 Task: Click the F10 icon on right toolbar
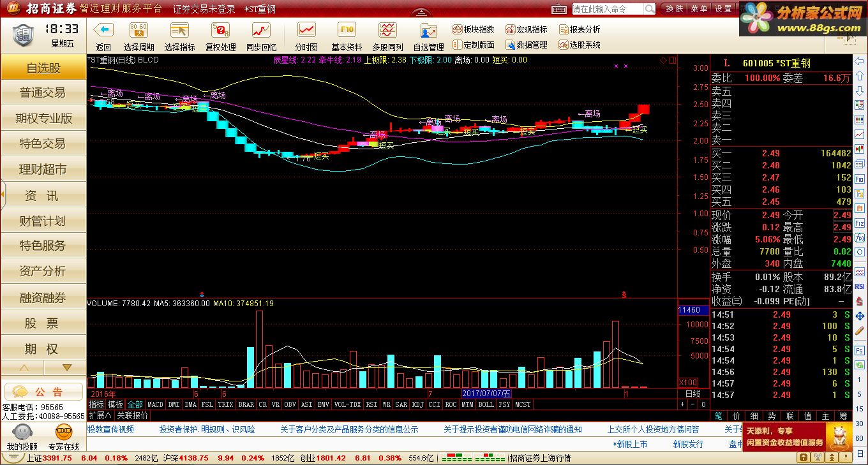(x=859, y=179)
